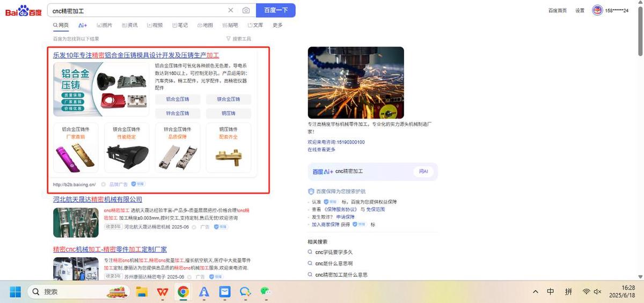Open WPS Office from the taskbar

[x=162, y=292]
